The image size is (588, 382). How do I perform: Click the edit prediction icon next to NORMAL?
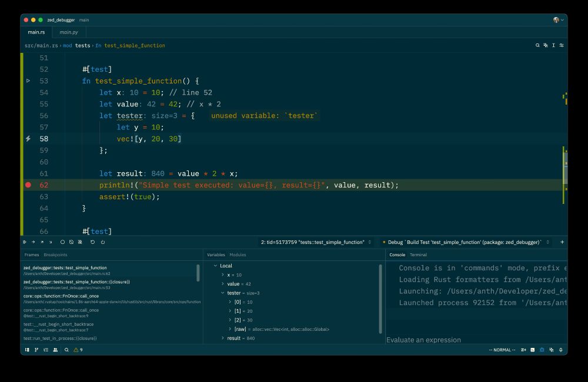pos(523,350)
